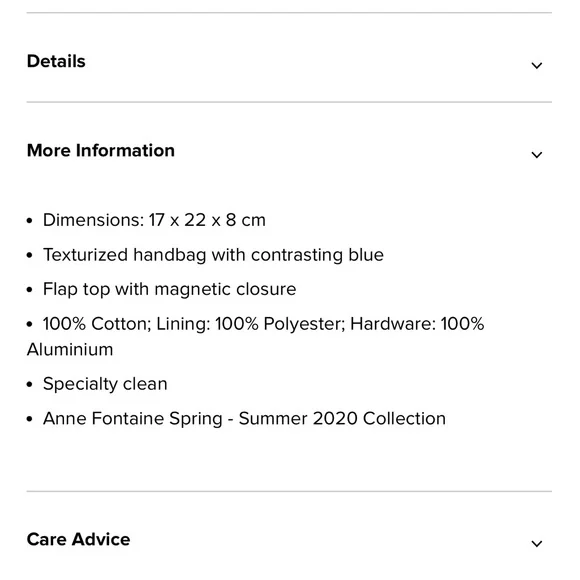Click the bullet before Texturized handbag

(30, 256)
